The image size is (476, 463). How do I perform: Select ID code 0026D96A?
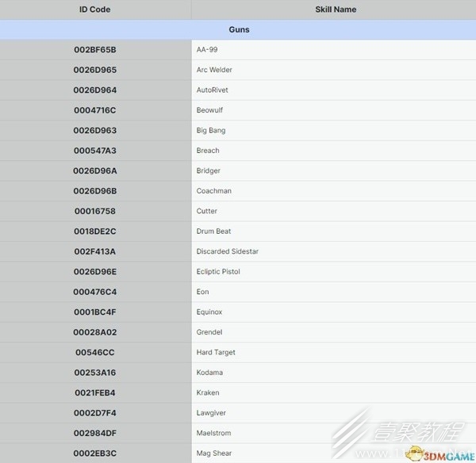95,170
